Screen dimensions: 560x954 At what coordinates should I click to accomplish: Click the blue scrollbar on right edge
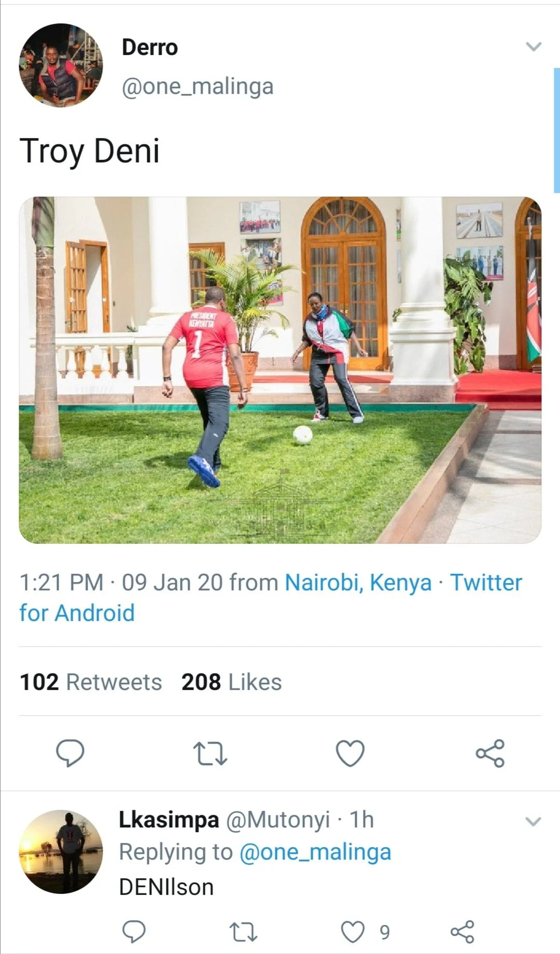point(556,130)
